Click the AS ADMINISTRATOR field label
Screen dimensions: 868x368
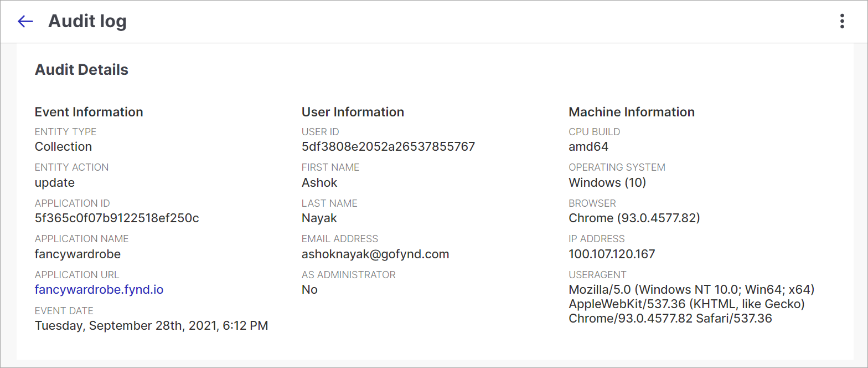[x=349, y=275]
